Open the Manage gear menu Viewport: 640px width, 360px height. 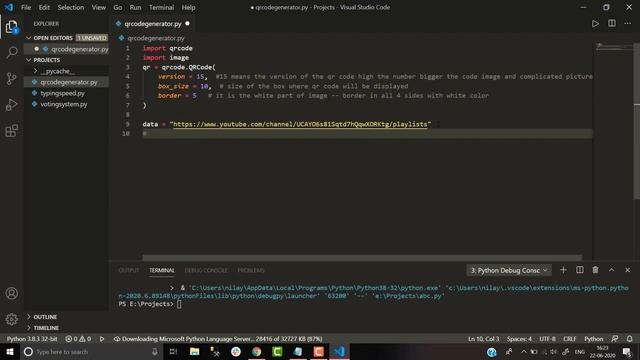pos(11,319)
